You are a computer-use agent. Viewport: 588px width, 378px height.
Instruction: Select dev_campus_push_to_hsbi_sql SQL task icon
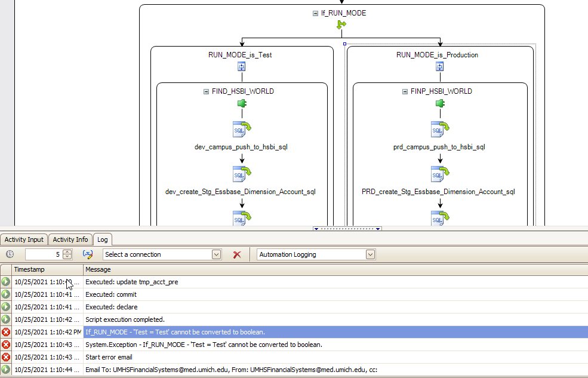pyautogui.click(x=242, y=130)
